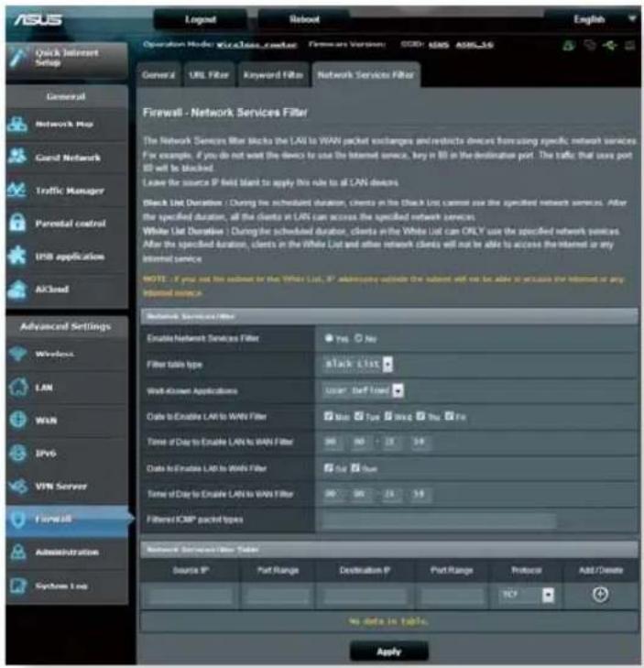Click the ASUS logo
This screenshot has height=668, width=644.
[38, 19]
